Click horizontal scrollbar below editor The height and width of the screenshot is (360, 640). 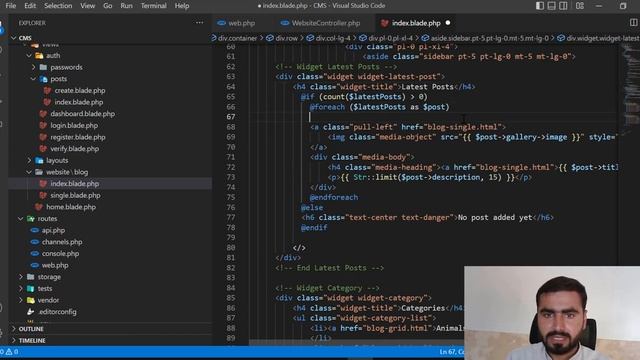pyautogui.click(x=356, y=343)
